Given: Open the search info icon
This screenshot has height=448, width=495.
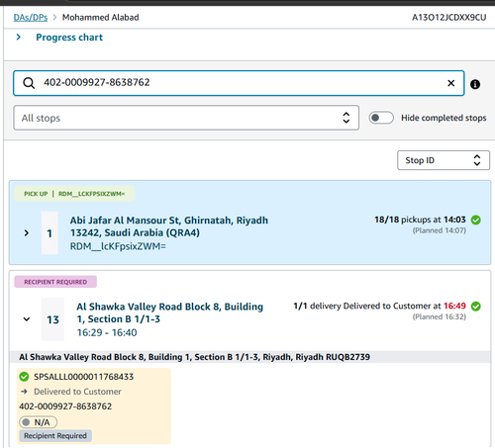Looking at the screenshot, I should pyautogui.click(x=475, y=84).
